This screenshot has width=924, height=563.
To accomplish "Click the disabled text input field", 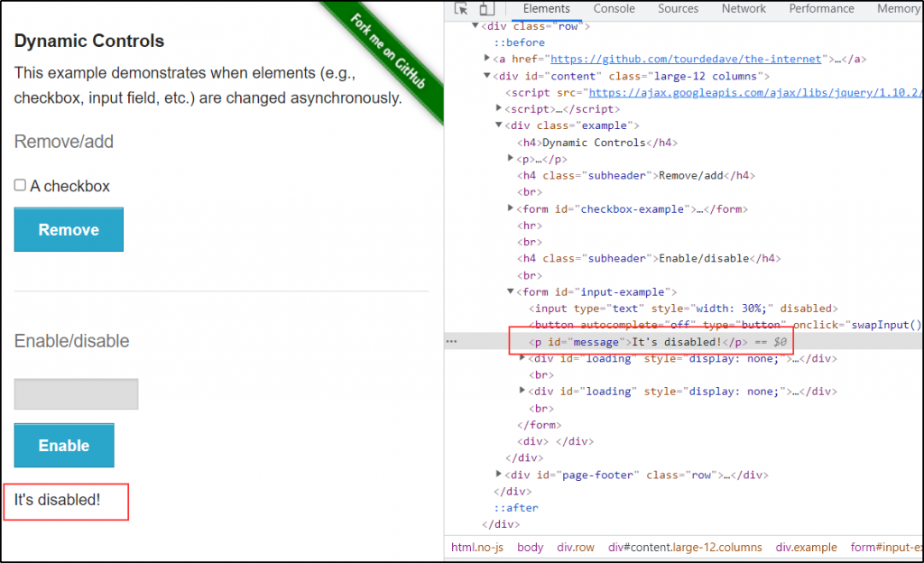I will click(x=76, y=394).
